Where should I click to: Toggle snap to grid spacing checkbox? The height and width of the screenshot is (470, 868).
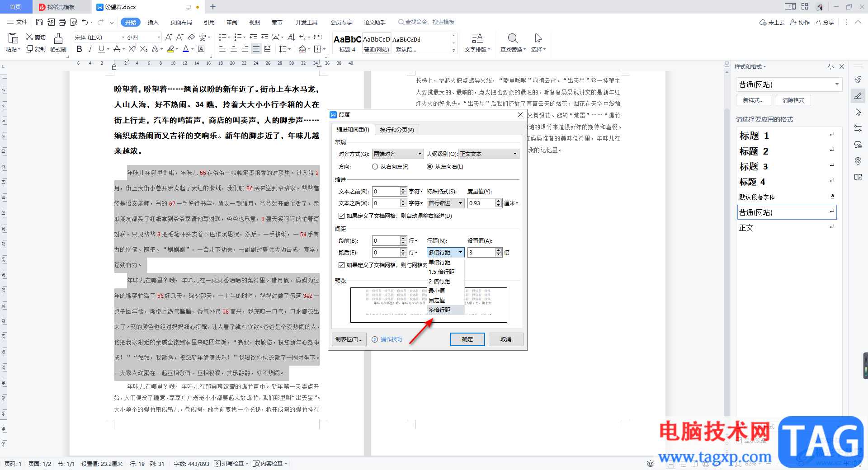coord(341,265)
